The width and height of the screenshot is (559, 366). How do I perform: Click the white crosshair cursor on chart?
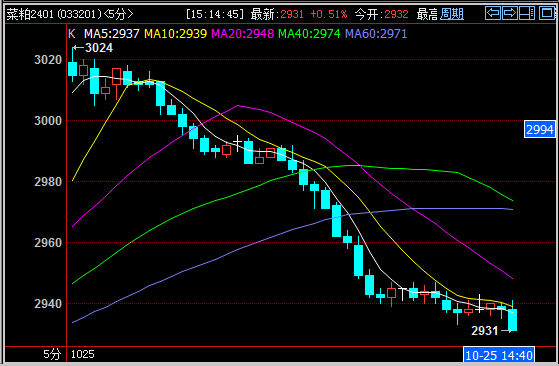pyautogui.click(x=237, y=143)
